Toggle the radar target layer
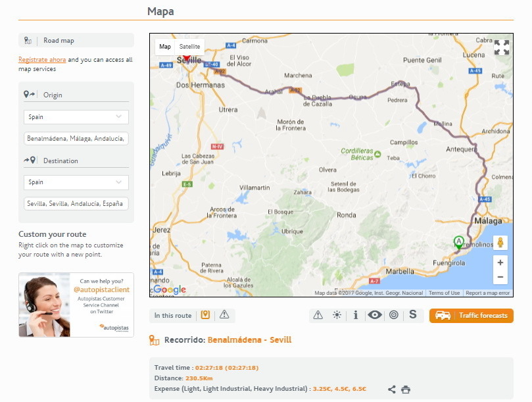Image resolution: width=532 pixels, height=402 pixels. pyautogui.click(x=394, y=315)
